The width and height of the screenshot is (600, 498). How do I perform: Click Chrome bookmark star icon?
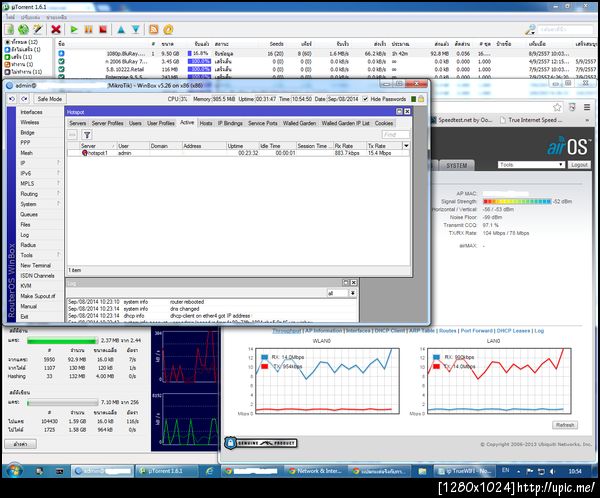557,107
